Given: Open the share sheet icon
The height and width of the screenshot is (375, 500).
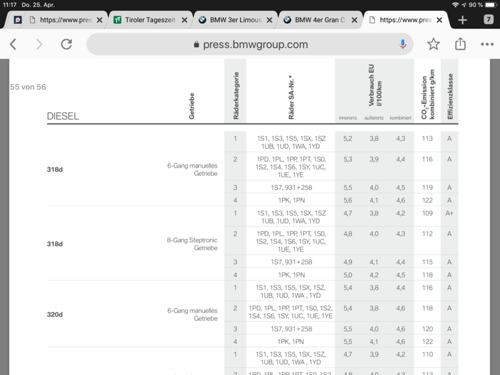Looking at the screenshot, I should 460,44.
